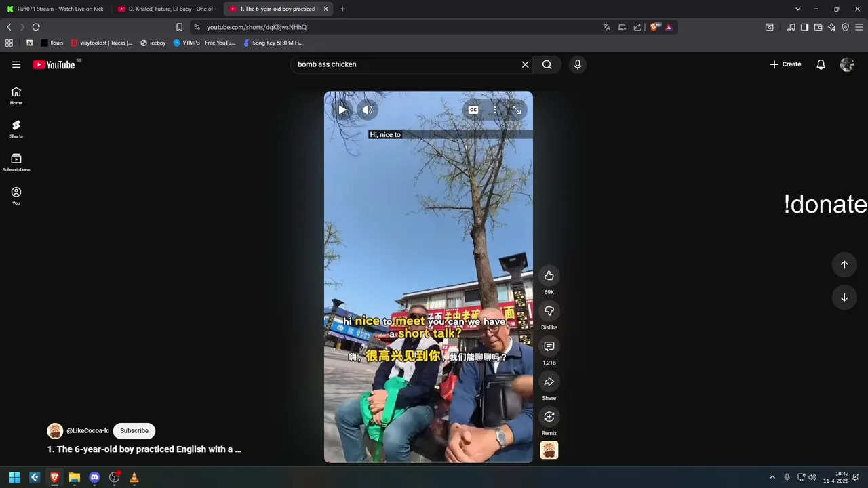Image resolution: width=868 pixels, height=488 pixels.
Task: Go to the previous Short arrow
Action: pos(844,265)
